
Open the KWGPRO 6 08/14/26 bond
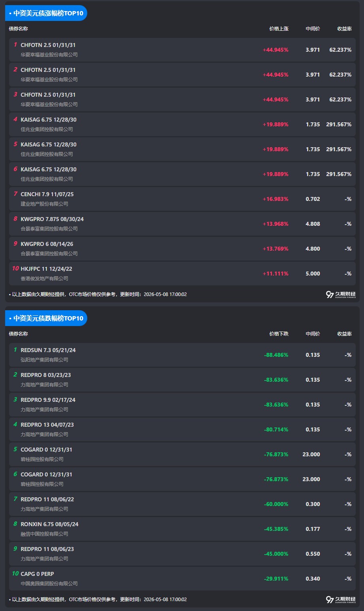(182, 249)
